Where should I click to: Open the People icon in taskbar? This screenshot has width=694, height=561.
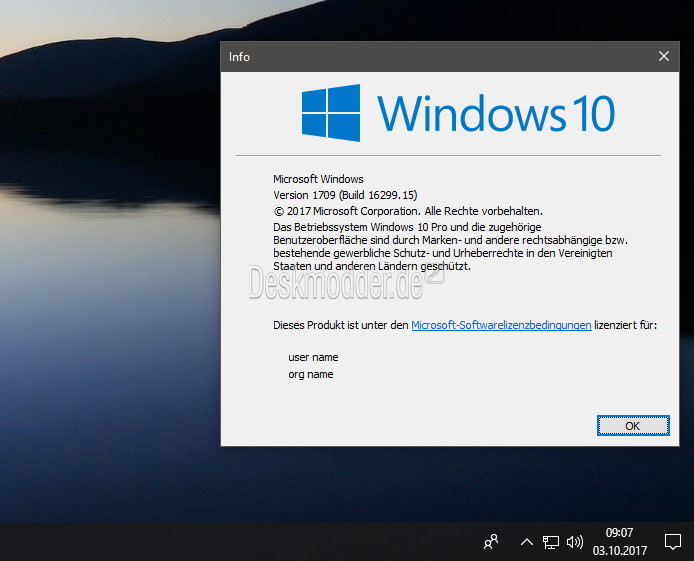coord(491,542)
